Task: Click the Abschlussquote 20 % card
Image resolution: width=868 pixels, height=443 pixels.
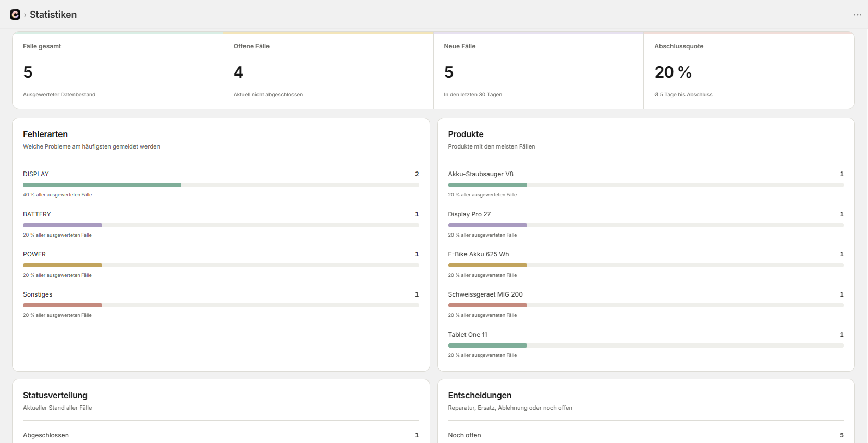Action: (749, 70)
